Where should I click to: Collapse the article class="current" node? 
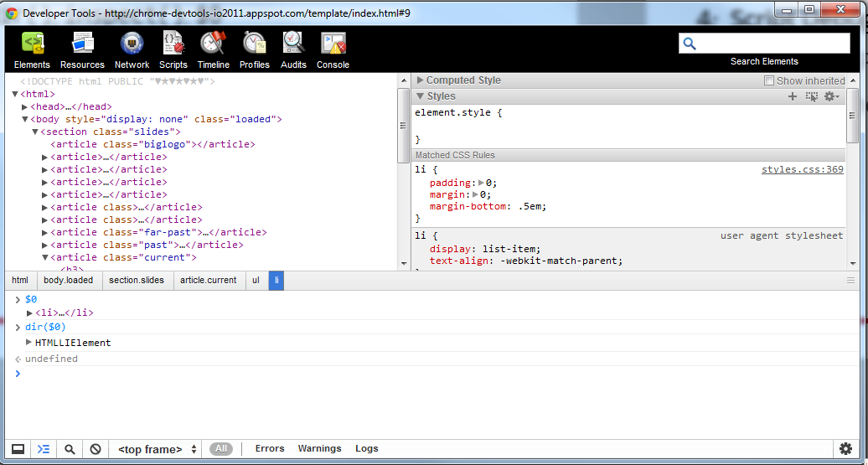[45, 258]
